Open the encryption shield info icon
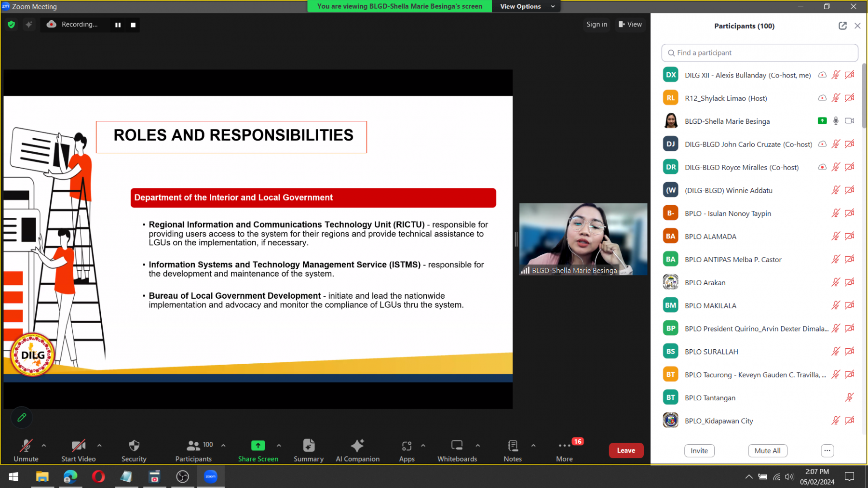This screenshot has width=868, height=488. point(12,25)
